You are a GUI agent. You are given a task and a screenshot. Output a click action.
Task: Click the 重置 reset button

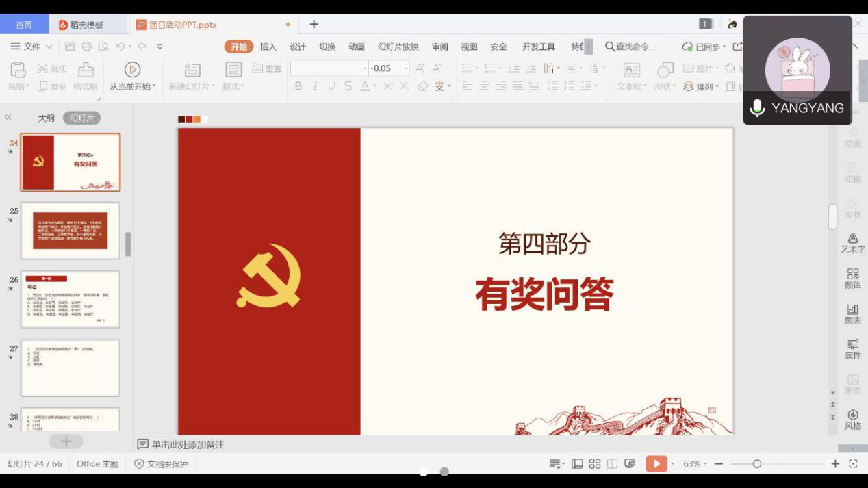[267, 68]
